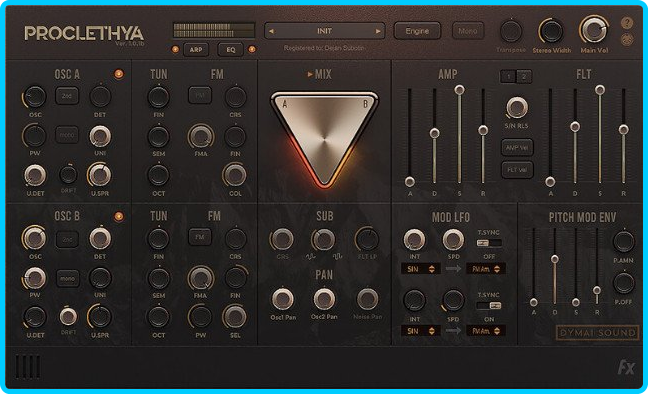
Task: Click the preset level meter display
Action: pos(214,30)
